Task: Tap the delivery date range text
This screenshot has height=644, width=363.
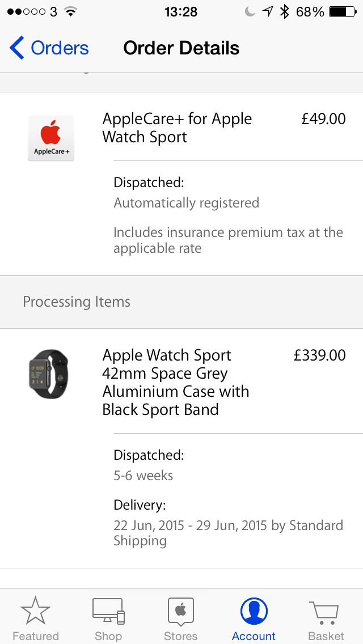Action: (x=228, y=533)
